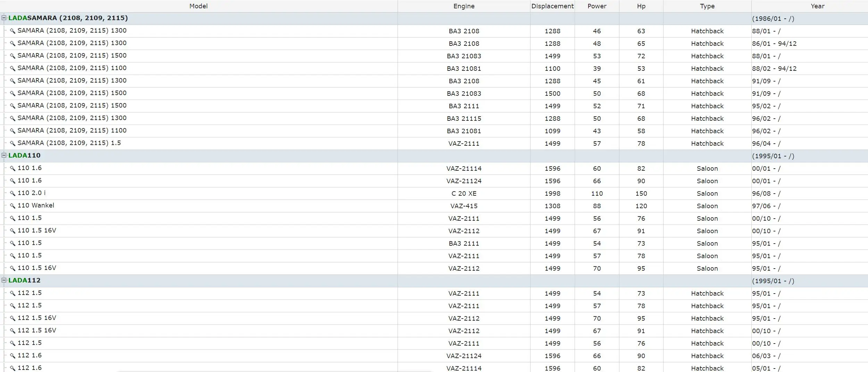Open the magnifier icon for SAMARA 1500 displacement 1500
The image size is (868, 372).
point(12,93)
